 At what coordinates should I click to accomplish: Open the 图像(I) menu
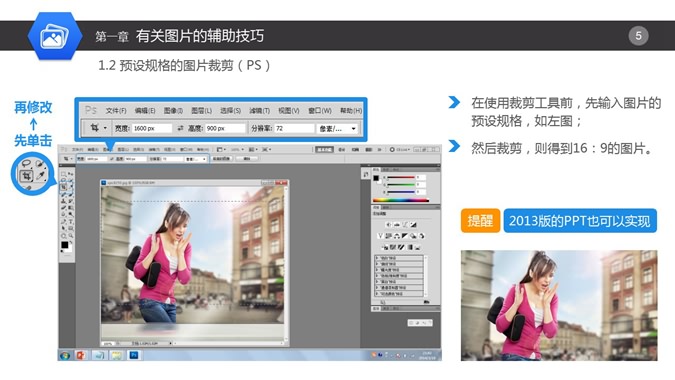tap(173, 111)
